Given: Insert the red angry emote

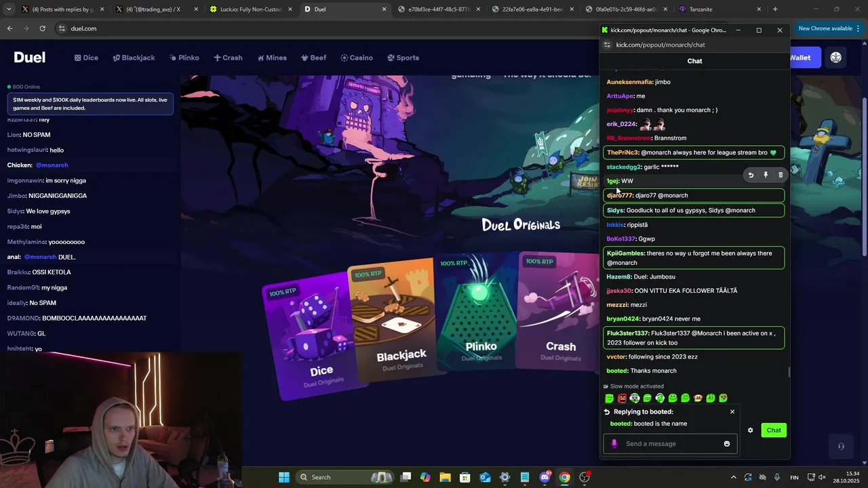Looking at the screenshot, I should point(622,399).
